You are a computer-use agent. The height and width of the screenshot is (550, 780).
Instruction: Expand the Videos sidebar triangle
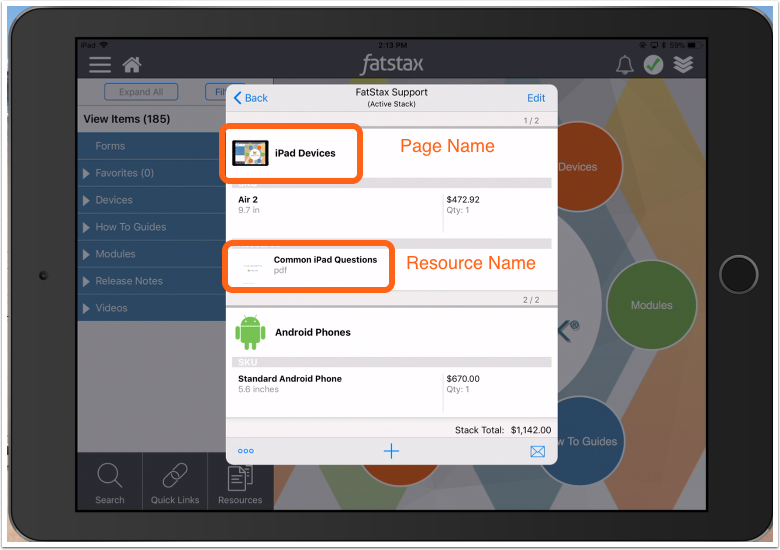point(86,308)
